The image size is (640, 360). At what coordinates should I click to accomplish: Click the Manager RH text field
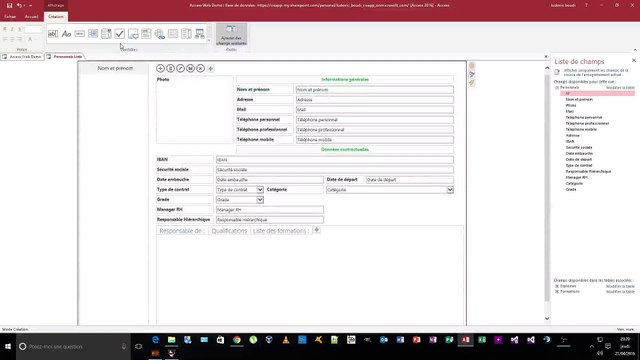point(269,210)
